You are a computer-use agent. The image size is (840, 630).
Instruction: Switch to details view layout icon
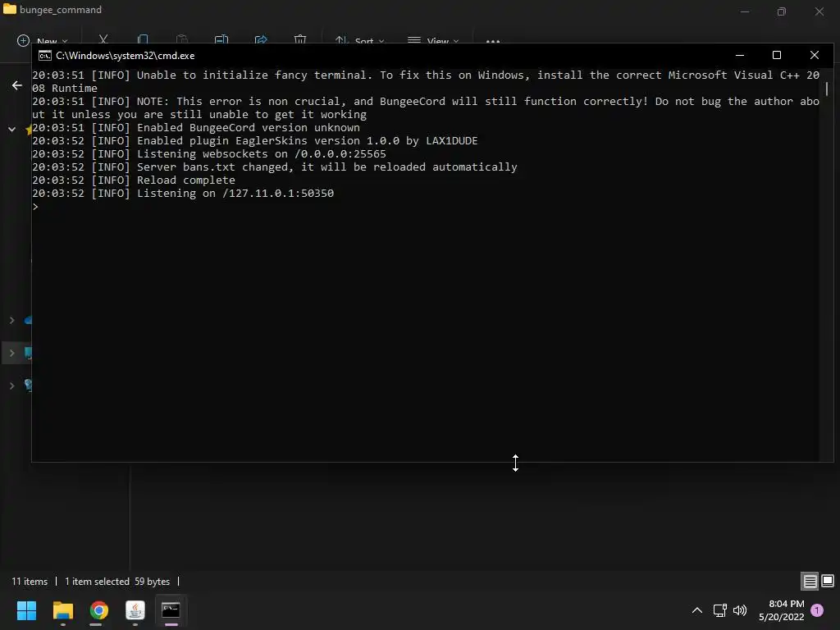click(x=810, y=582)
